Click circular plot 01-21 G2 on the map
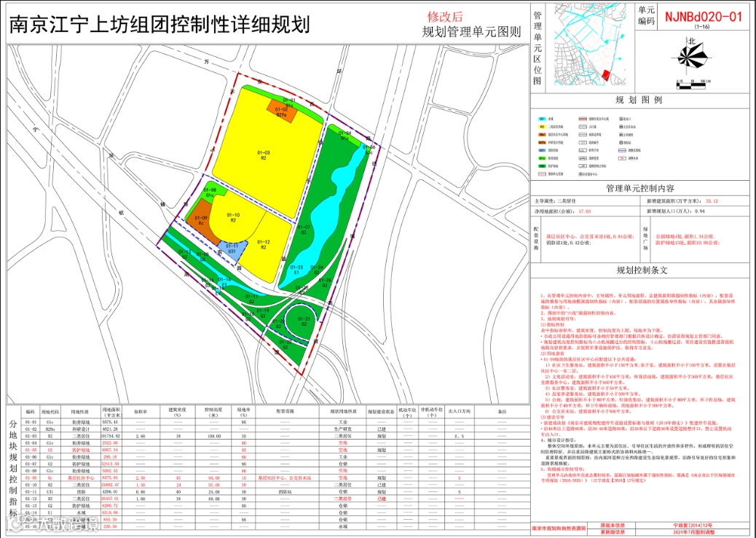Image resolution: width=756 pixels, height=538 pixels. (304, 321)
